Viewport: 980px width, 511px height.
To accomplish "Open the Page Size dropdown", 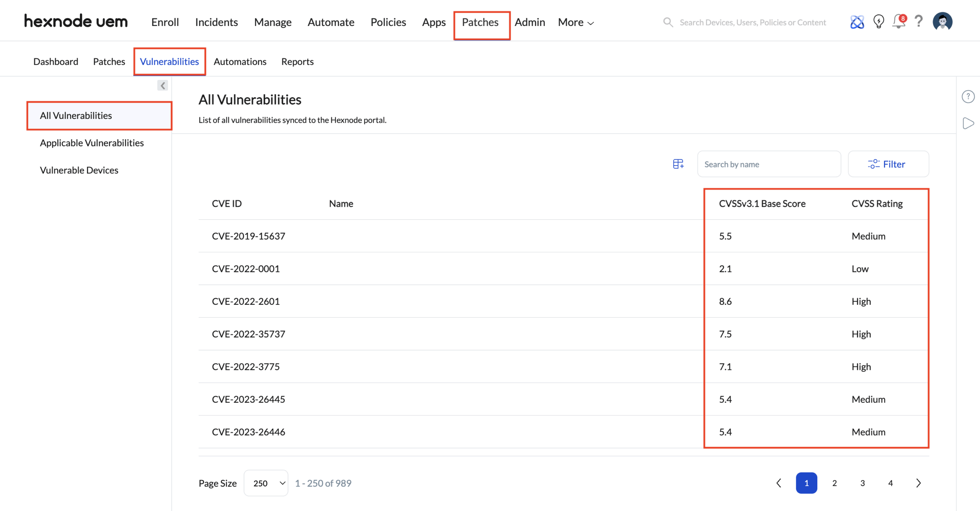I will [x=266, y=483].
